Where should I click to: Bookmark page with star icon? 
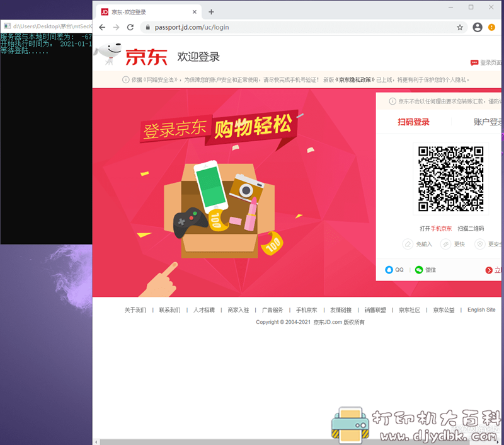[x=460, y=27]
